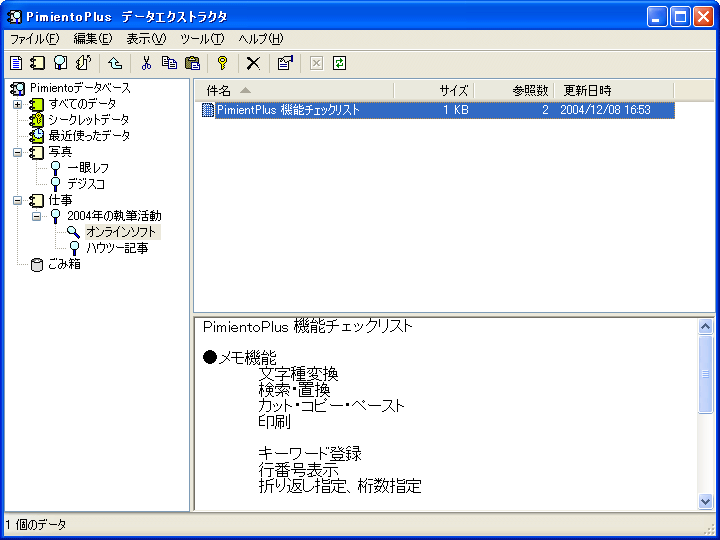Screen dimensions: 720x540
Task: Click the PimientoPlus title bar application icon
Action: (x=15, y=17)
